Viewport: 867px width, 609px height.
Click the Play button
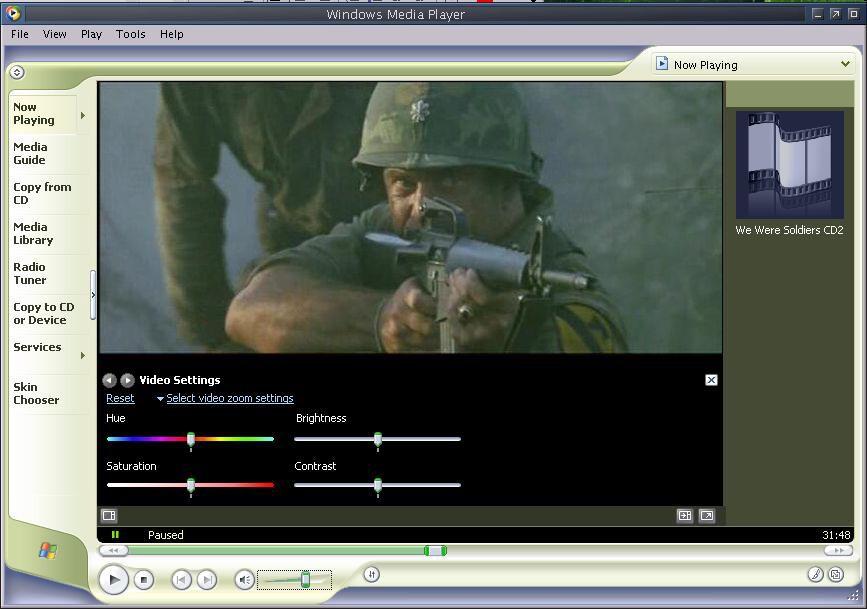pyautogui.click(x=114, y=579)
